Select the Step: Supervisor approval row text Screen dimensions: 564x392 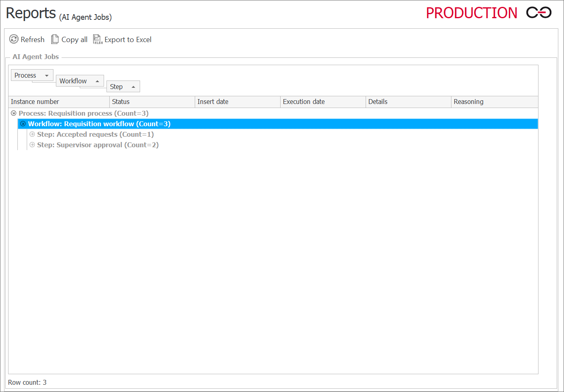(x=98, y=145)
